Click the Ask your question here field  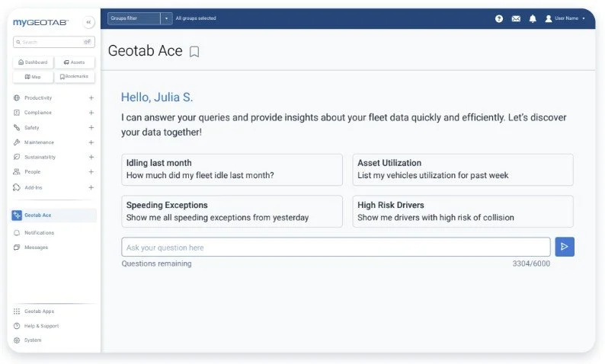click(x=335, y=247)
